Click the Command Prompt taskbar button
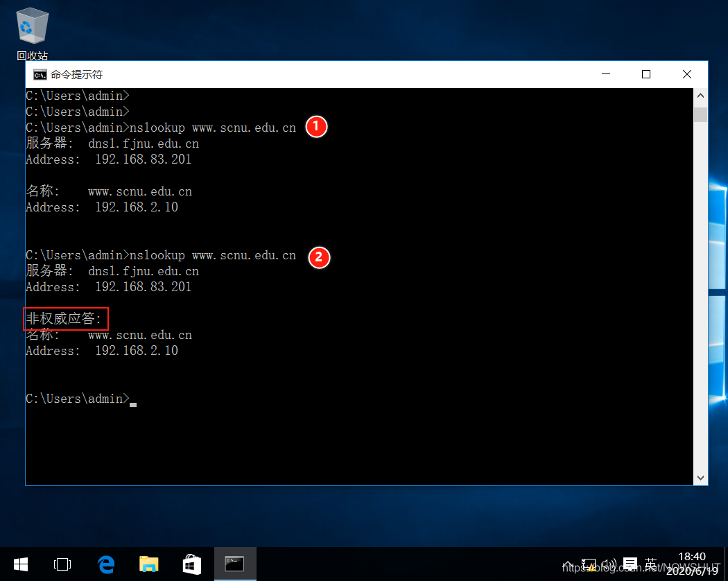This screenshot has width=728, height=581. tap(235, 564)
